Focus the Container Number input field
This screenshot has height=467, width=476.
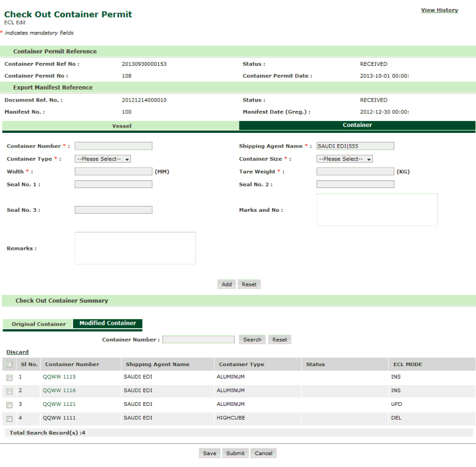coord(113,146)
